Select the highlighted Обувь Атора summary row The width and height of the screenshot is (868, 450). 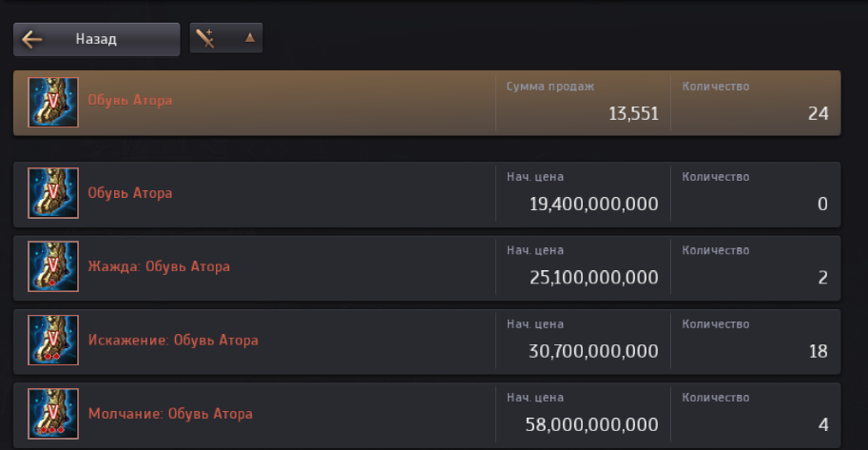(x=427, y=103)
